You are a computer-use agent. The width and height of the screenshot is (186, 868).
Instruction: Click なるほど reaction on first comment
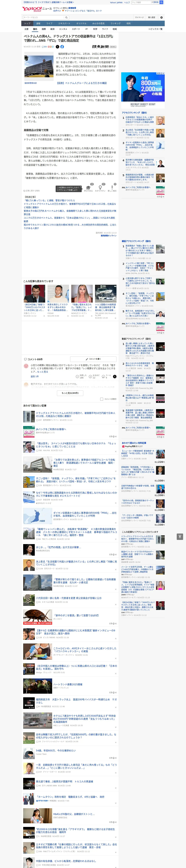point(94,376)
